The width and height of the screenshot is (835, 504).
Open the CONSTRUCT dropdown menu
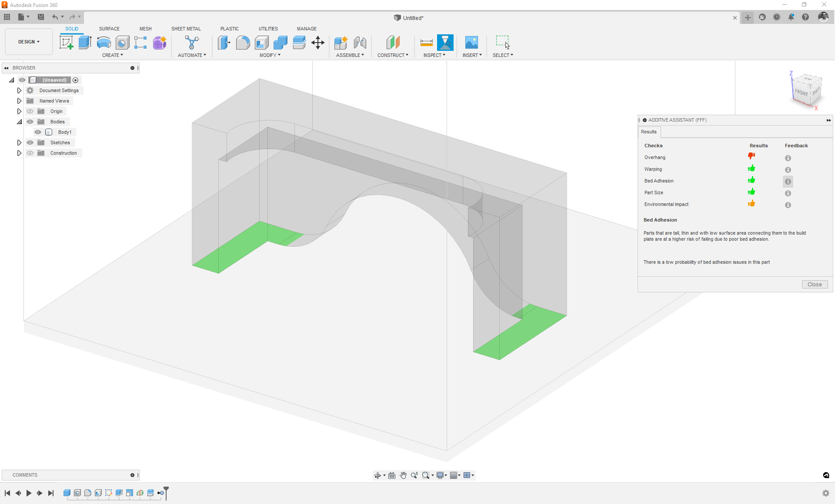[x=393, y=55]
